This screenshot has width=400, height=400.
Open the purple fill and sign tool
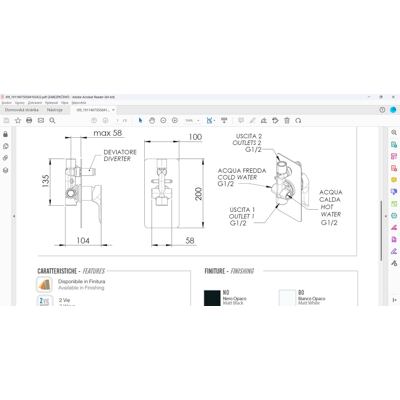[x=394, y=251]
